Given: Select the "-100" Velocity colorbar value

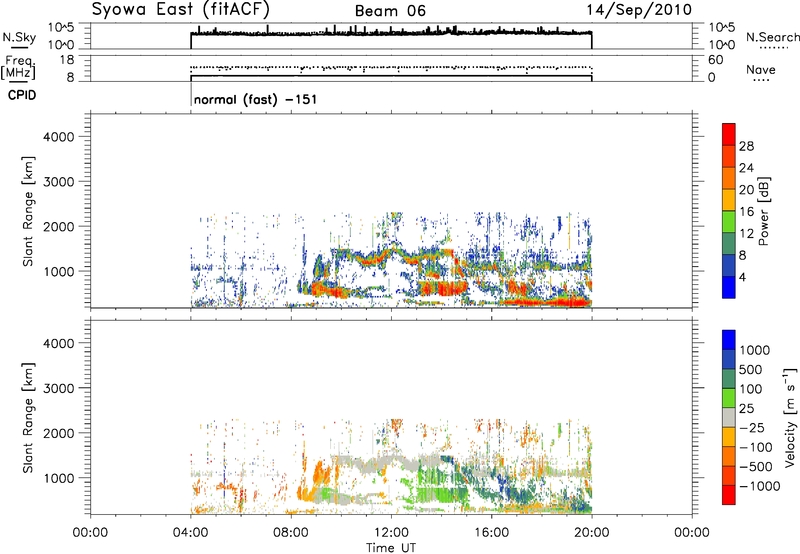Looking at the screenshot, I should pos(756,447).
